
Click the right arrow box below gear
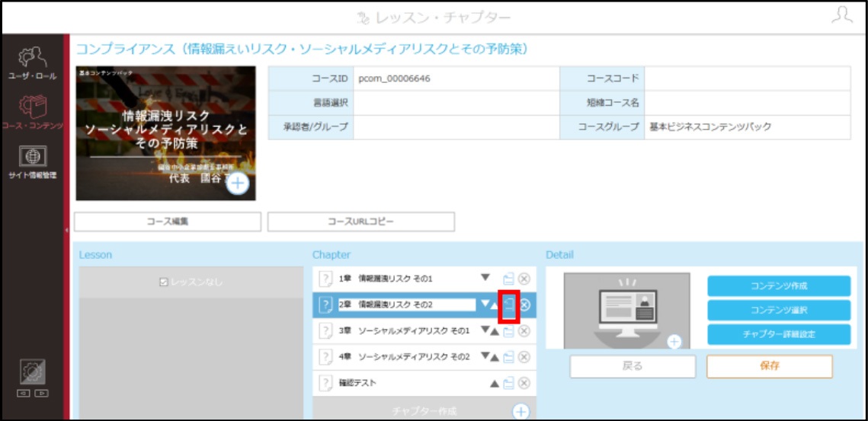click(x=40, y=394)
